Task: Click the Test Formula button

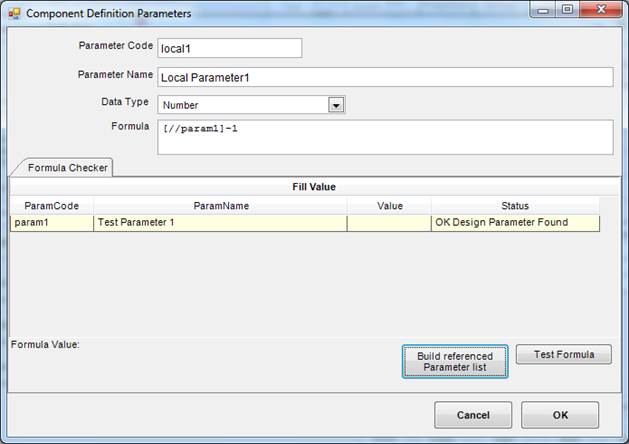Action: (563, 354)
